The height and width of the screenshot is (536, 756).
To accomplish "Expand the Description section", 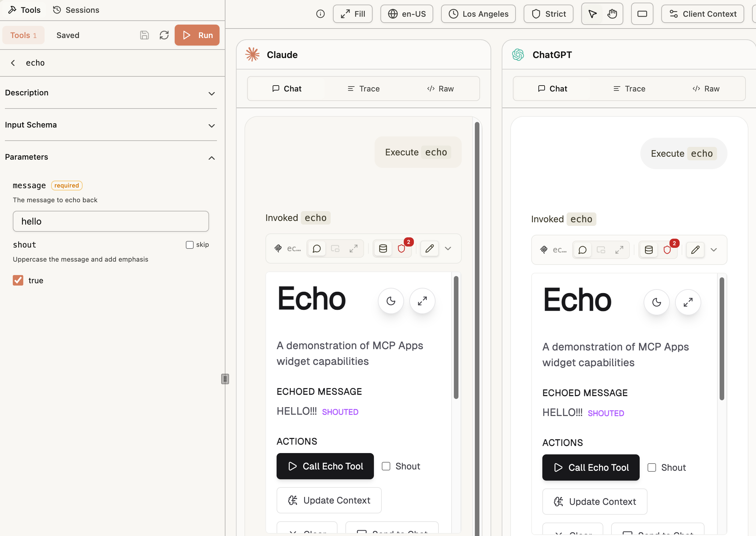I will [x=111, y=93].
